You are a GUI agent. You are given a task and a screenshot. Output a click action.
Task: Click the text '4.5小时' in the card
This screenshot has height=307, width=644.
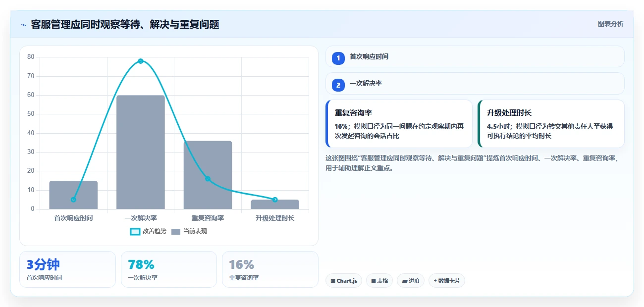coord(500,126)
